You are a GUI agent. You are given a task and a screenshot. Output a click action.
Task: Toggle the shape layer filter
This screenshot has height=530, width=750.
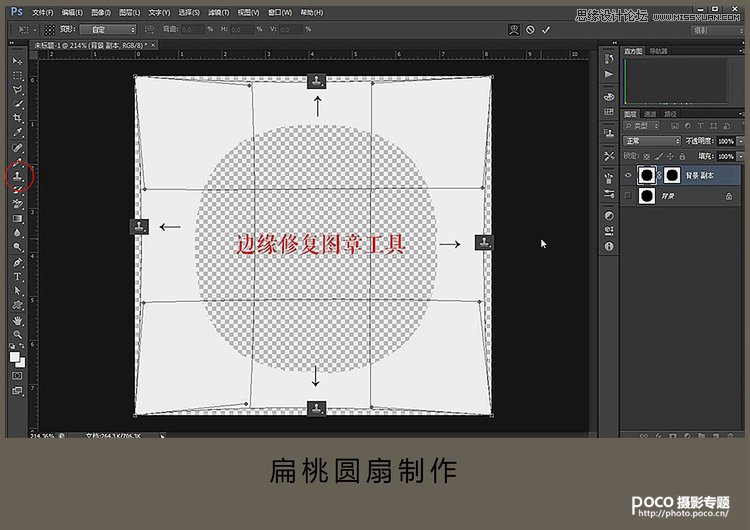[x=713, y=126]
